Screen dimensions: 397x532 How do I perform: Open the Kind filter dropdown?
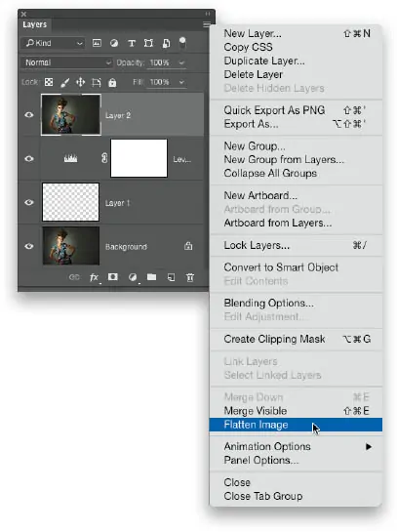click(53, 43)
